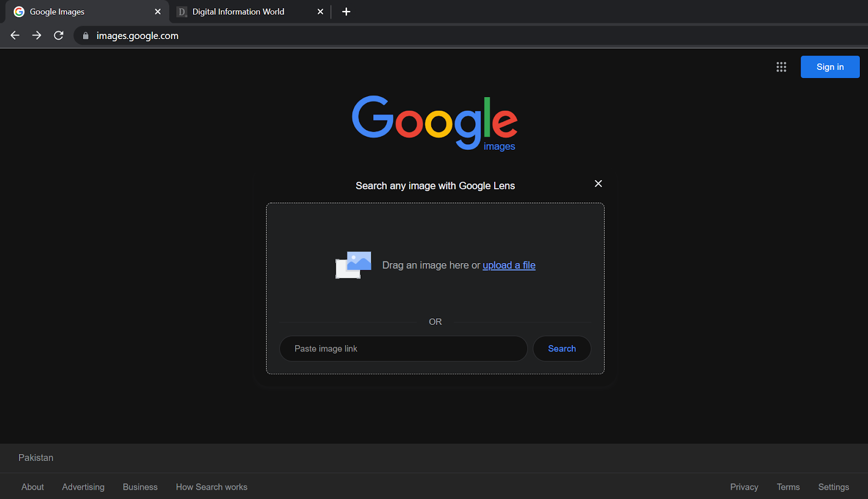This screenshot has height=499, width=868.
Task: Open the Advertising footer link
Action: tap(83, 487)
